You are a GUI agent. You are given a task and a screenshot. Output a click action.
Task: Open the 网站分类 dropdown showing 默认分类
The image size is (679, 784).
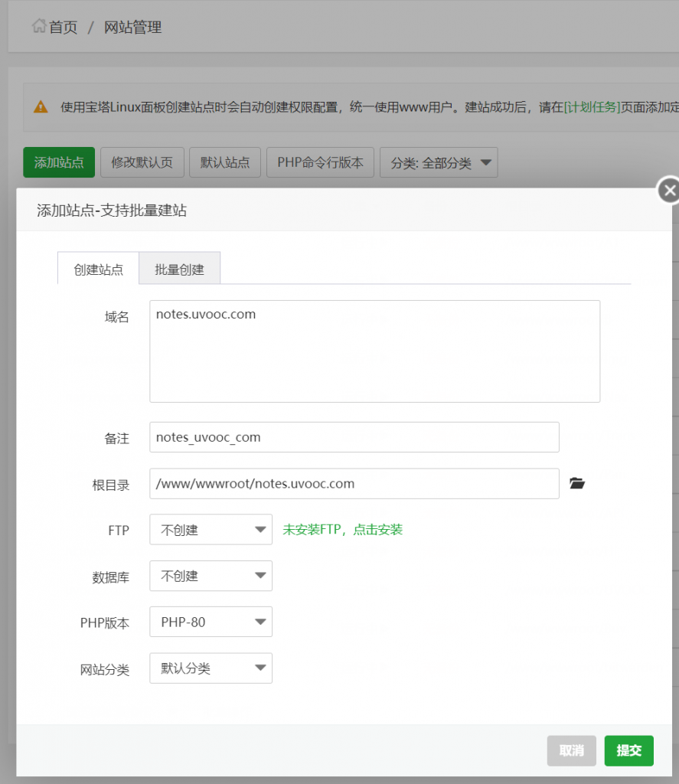pyautogui.click(x=211, y=668)
